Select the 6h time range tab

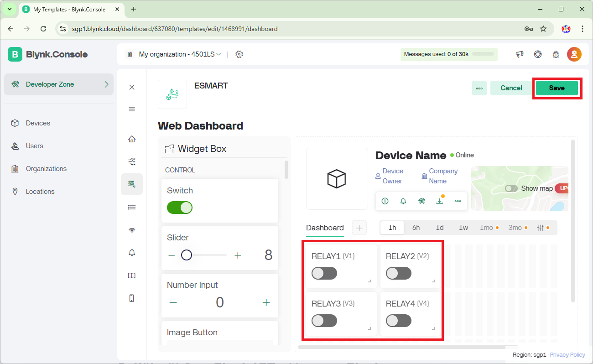(x=416, y=228)
